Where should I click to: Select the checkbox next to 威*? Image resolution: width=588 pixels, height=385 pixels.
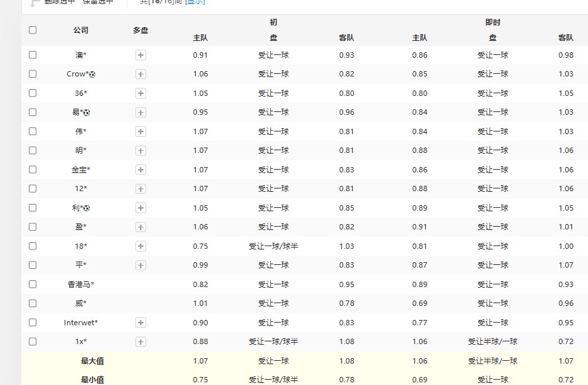click(x=33, y=303)
